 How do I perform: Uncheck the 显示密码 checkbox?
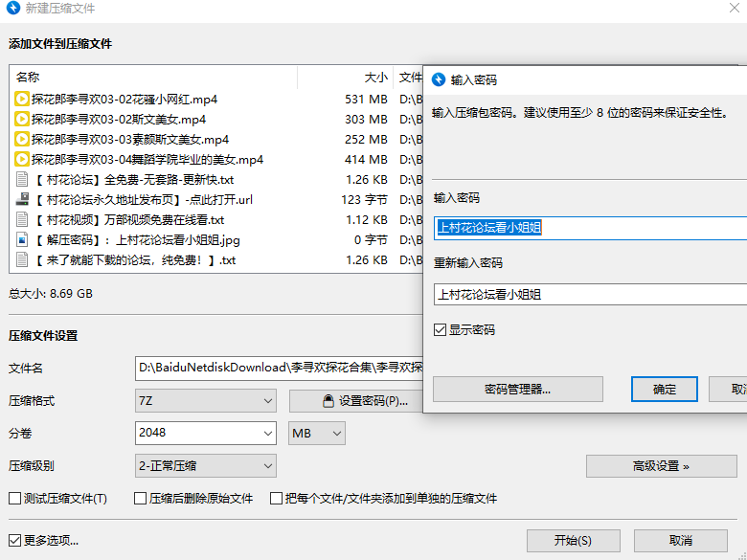(440, 329)
